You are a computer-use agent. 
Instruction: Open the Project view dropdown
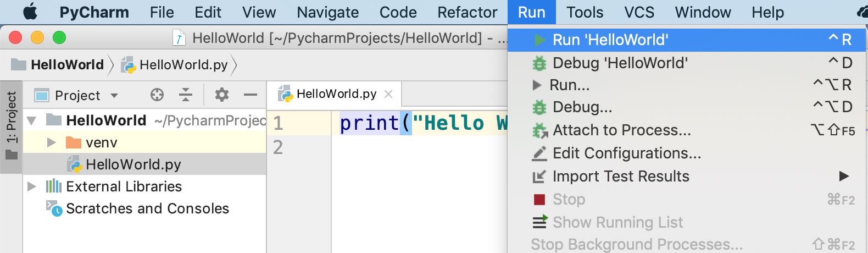click(114, 95)
